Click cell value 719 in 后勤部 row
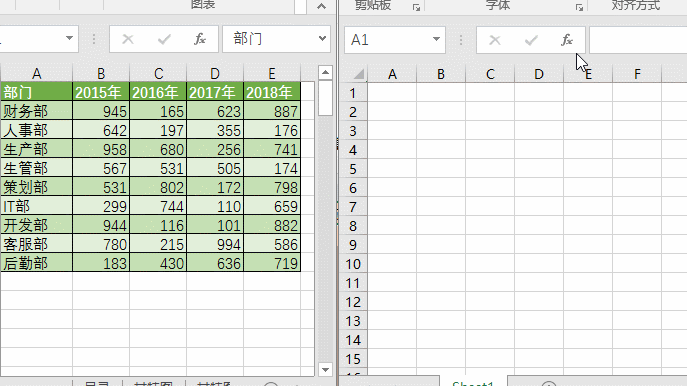The width and height of the screenshot is (687, 386). (x=272, y=263)
